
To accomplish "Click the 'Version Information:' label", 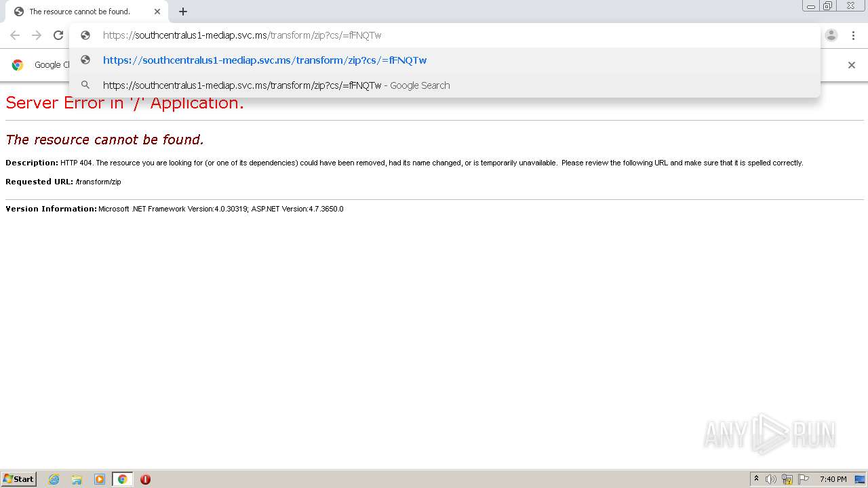I will tap(51, 209).
